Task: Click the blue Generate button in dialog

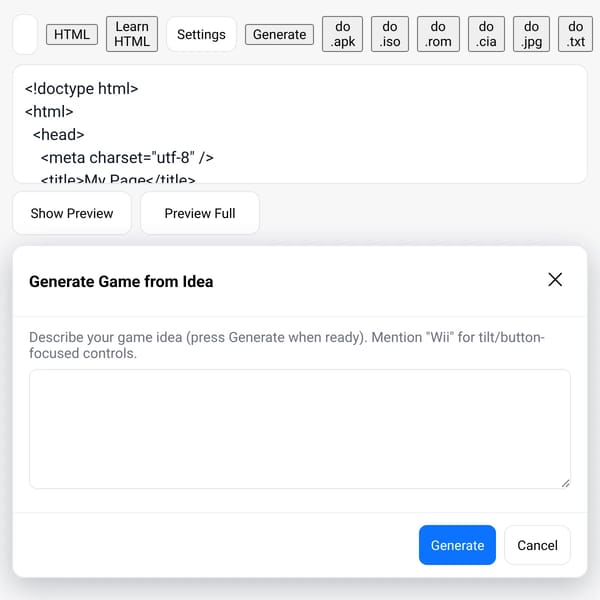Action: 457,545
